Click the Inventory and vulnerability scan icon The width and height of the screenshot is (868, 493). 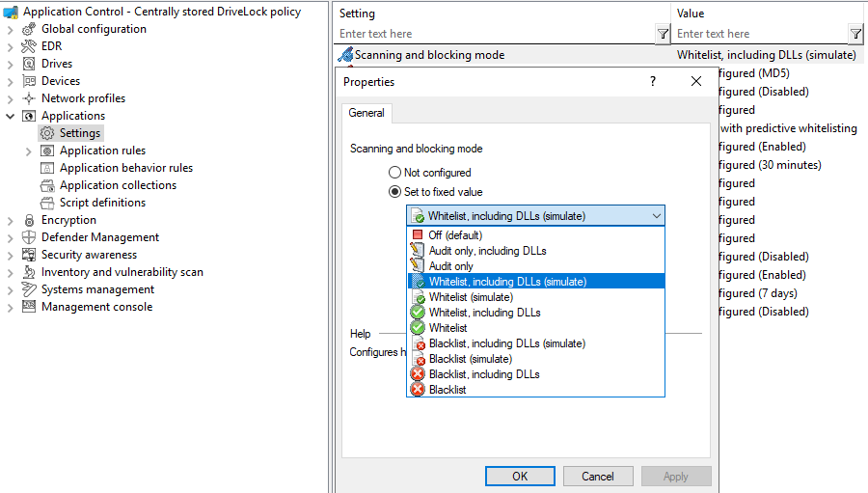click(29, 272)
